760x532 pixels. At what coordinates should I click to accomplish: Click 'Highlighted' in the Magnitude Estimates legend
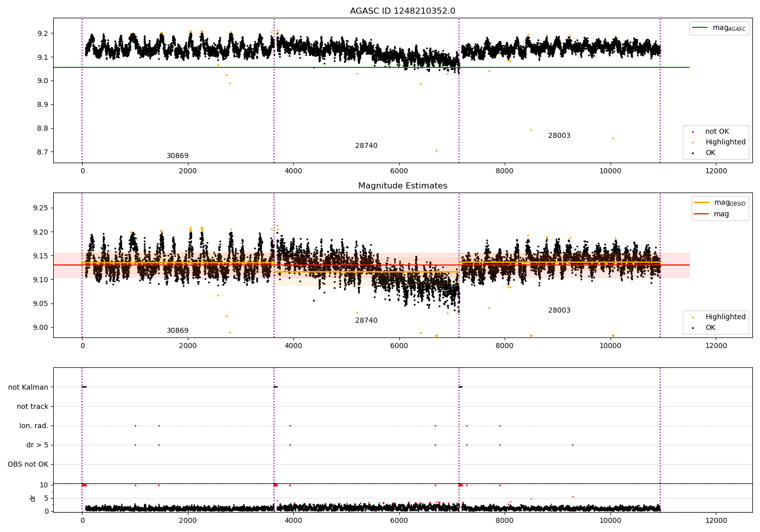pos(719,317)
